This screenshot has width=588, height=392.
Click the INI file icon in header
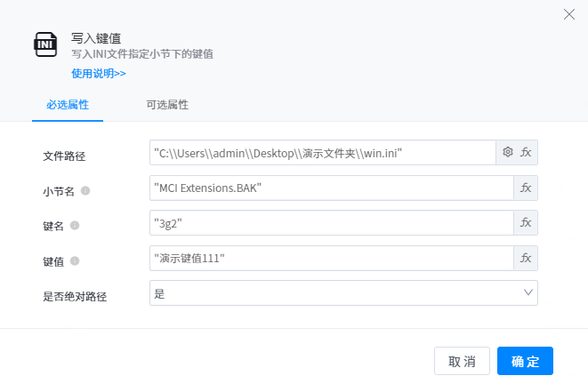[45, 44]
